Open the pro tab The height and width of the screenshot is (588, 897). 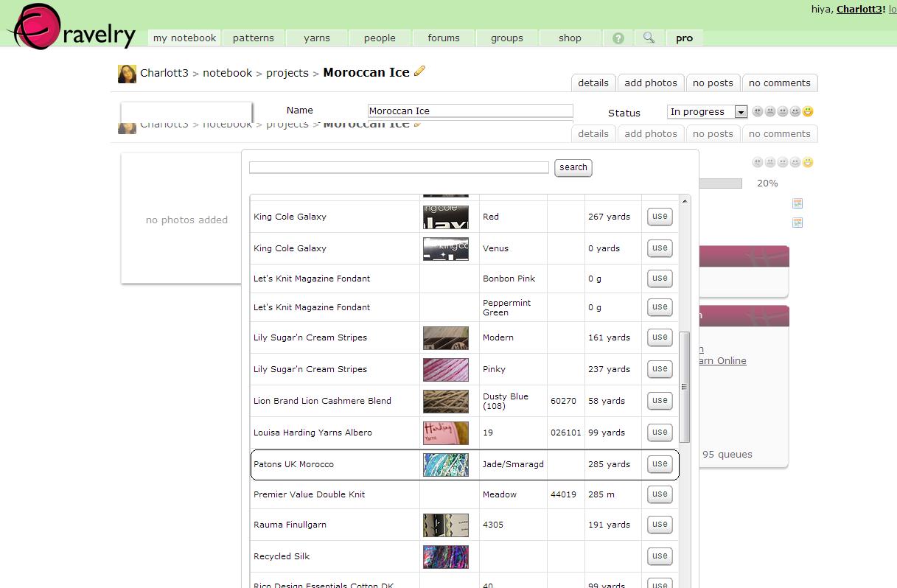pos(684,38)
